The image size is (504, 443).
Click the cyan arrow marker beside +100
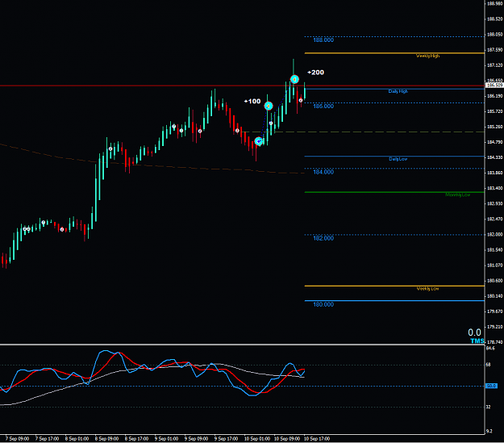point(269,106)
